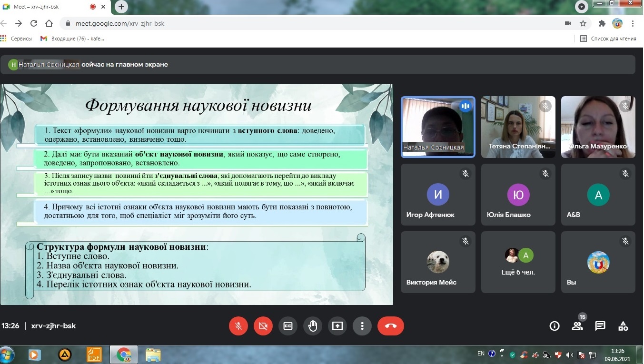
Task: Turn on closed captions
Action: 288,326
